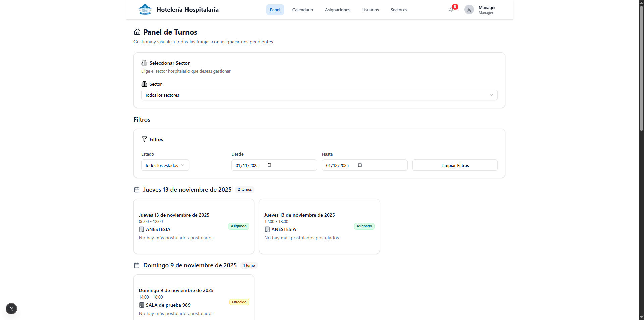Open the date picker in the Desde field

click(x=269, y=165)
